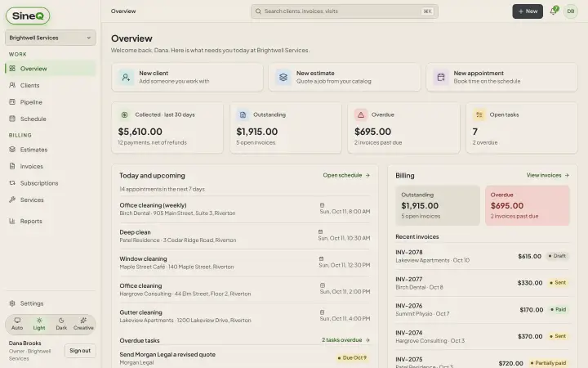Open the Hargrove Consulting Office cleaning appointment

tap(245, 289)
